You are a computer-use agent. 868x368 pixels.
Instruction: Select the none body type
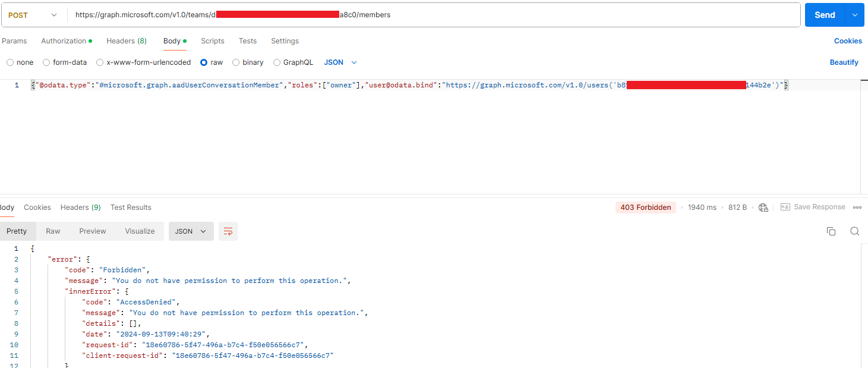point(20,62)
